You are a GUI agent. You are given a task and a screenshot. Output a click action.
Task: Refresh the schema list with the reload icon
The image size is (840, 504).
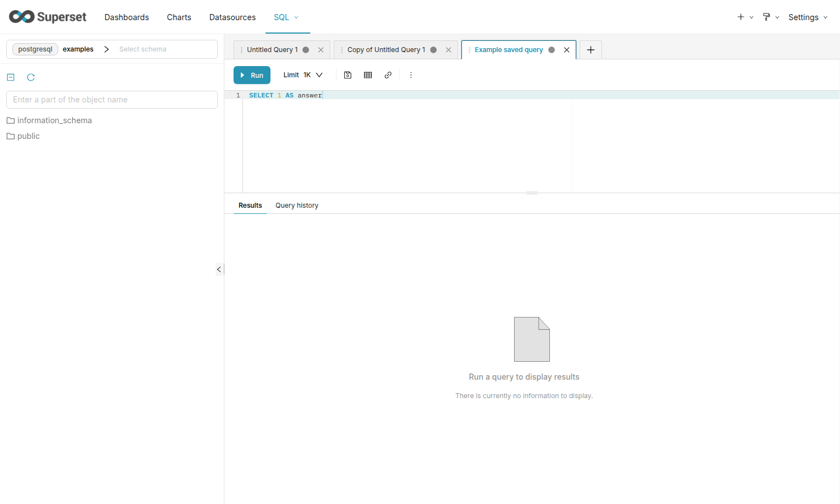click(31, 77)
